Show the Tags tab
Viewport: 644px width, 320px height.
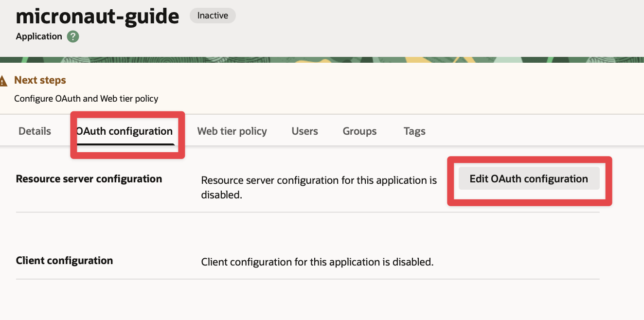(414, 131)
